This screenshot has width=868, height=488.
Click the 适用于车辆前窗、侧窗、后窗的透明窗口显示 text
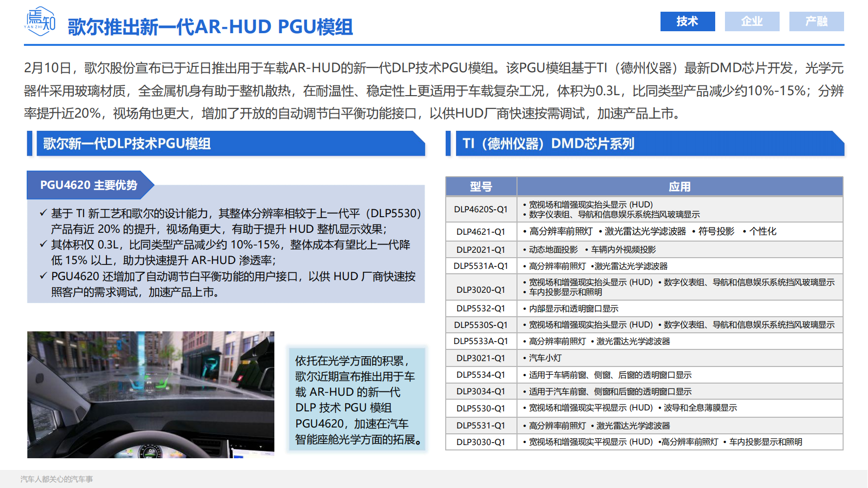click(x=610, y=375)
